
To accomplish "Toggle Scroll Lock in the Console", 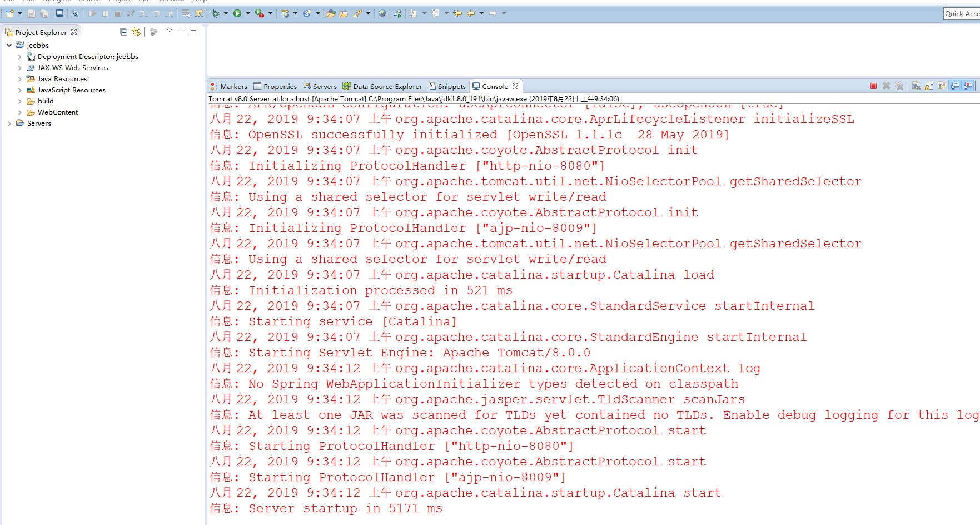I will point(929,86).
